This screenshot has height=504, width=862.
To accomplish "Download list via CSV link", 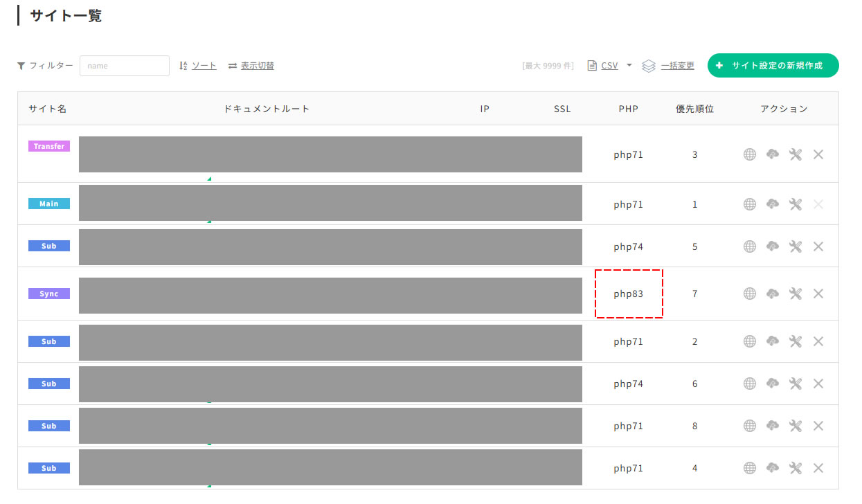I will (x=609, y=66).
